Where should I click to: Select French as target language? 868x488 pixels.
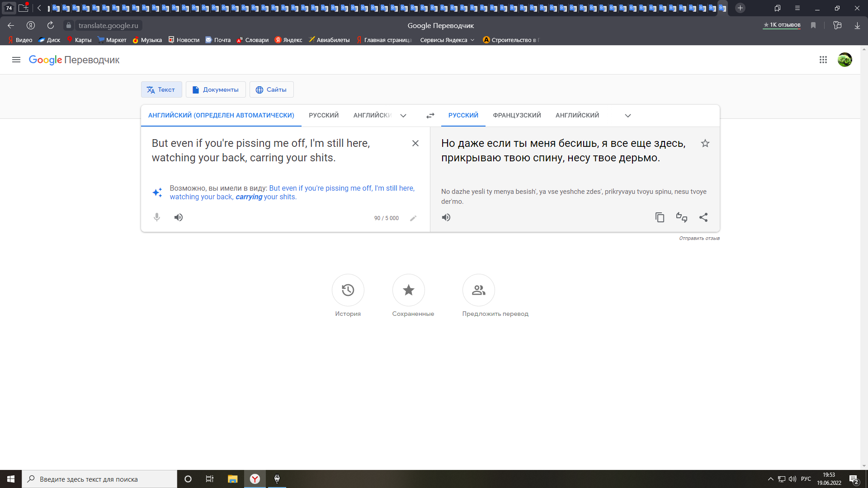[517, 115]
